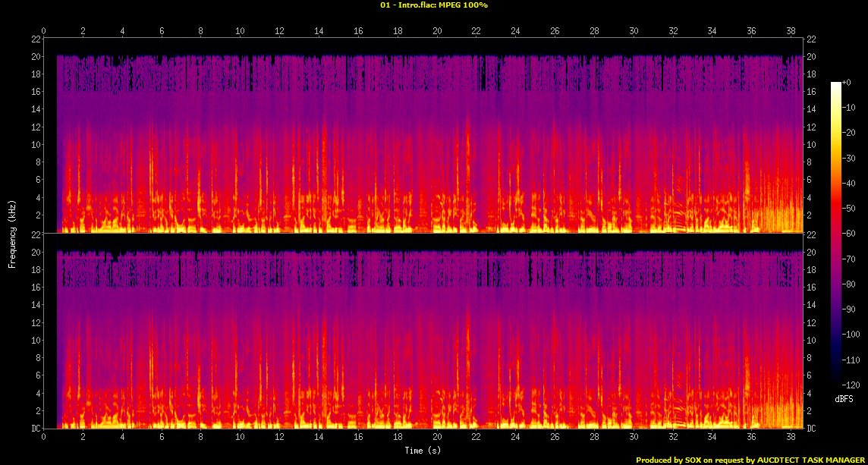868x465 pixels.
Task: Click the "Frequency (kHz)" vertical axis label
Action: pos(12,232)
